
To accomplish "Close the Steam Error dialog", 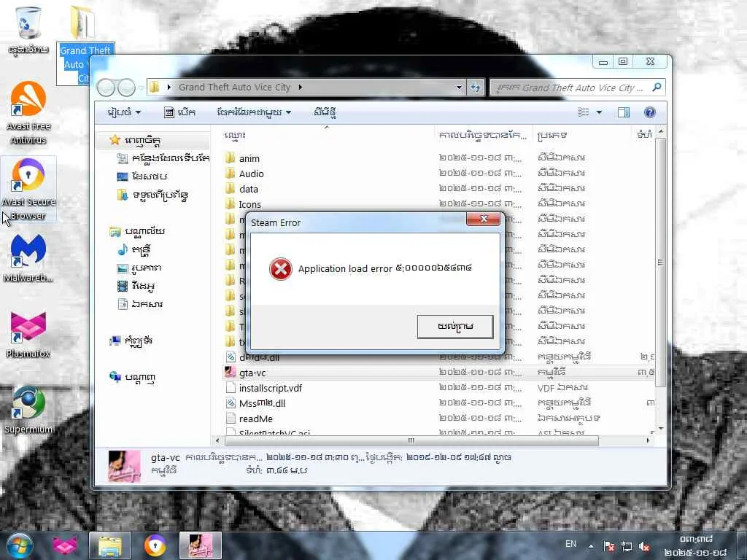I will point(484,219).
